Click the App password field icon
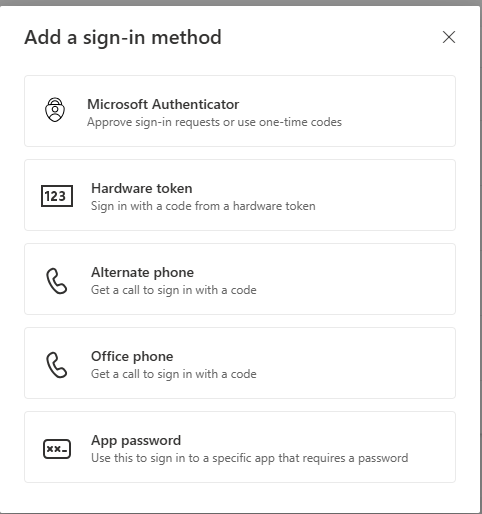The height and width of the screenshot is (514, 482). [x=57, y=449]
